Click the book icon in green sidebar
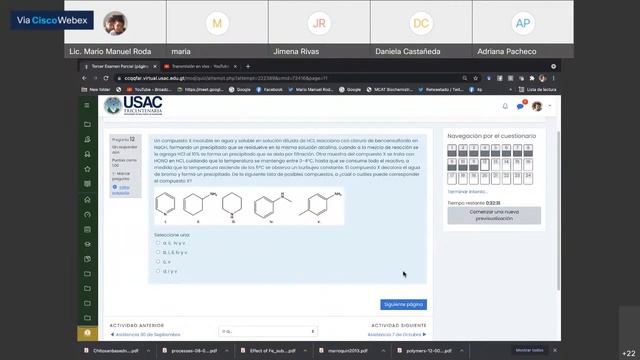640x360 pixels. (x=87, y=184)
